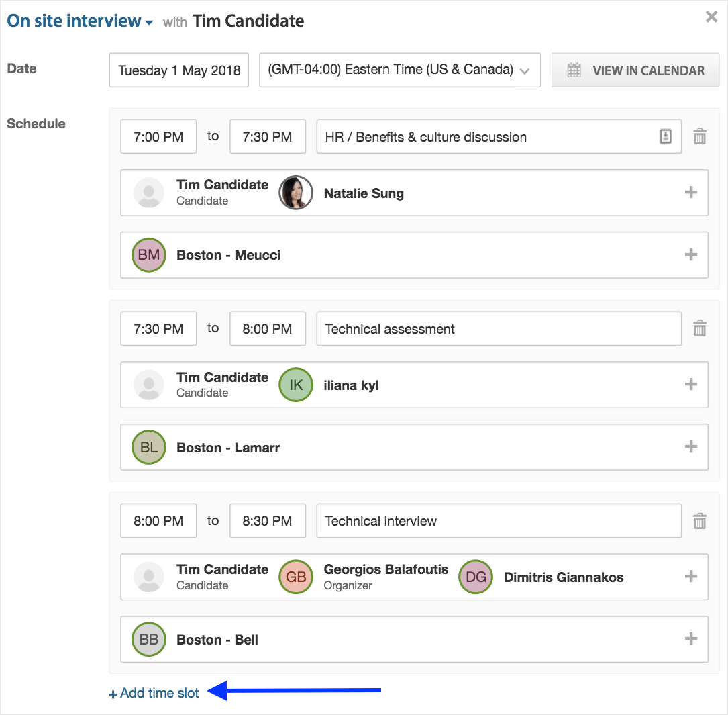Viewport: 728px width, 715px height.
Task: Edit the 7:00 PM start time field
Action: tap(158, 136)
